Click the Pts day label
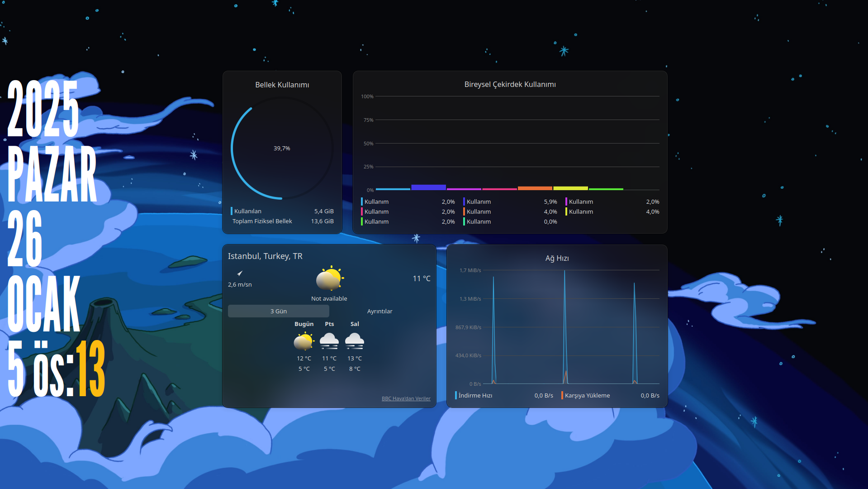Viewport: 868px width, 489px height. point(329,324)
